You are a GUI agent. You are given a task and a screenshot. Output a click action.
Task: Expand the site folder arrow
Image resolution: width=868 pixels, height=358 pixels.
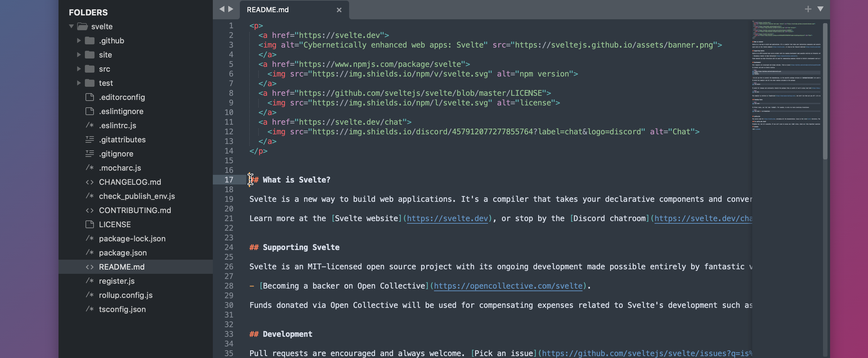point(79,55)
